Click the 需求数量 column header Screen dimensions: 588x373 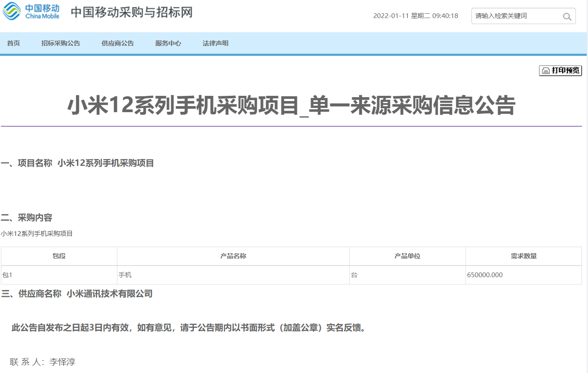point(523,256)
